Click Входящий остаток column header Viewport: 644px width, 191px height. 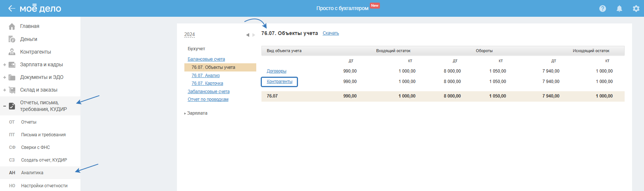[x=393, y=51]
